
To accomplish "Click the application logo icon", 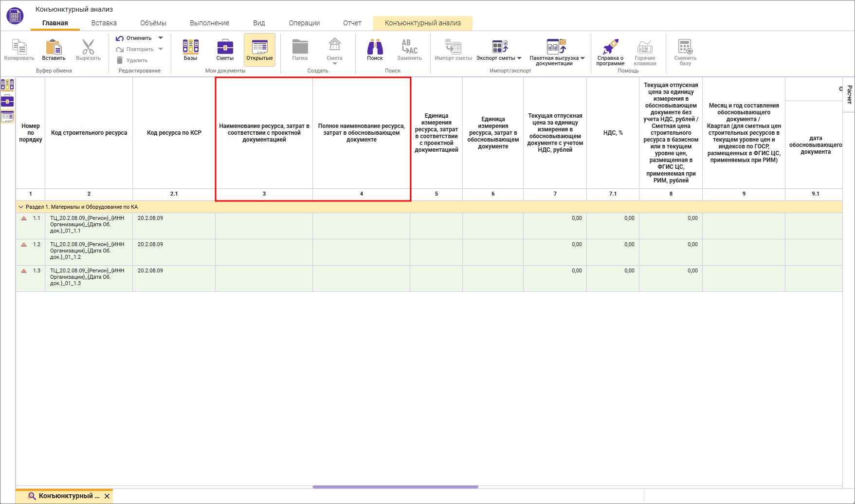I will [15, 16].
